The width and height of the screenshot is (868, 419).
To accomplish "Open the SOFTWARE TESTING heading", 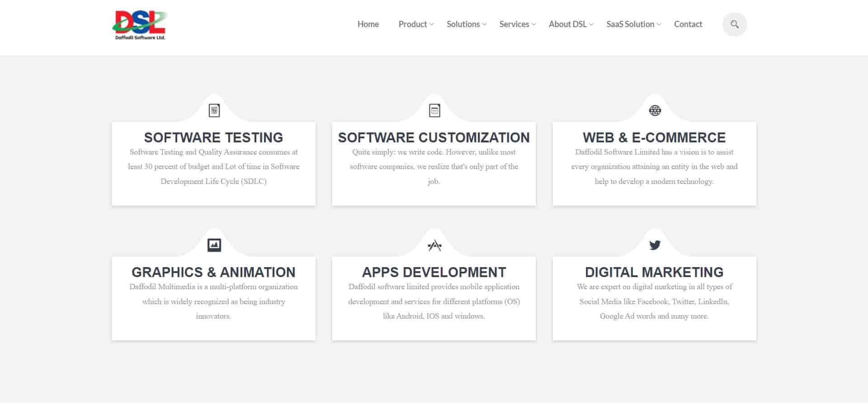I will click(213, 137).
